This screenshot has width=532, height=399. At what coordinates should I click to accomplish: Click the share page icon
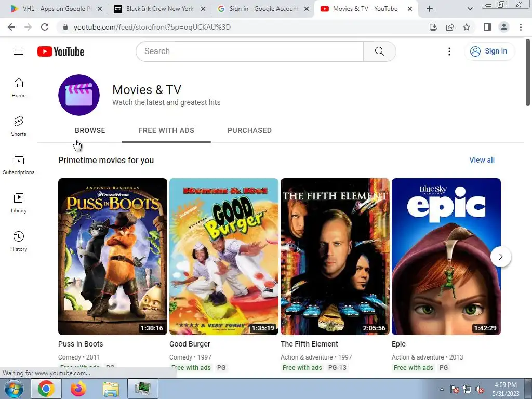coord(450,27)
